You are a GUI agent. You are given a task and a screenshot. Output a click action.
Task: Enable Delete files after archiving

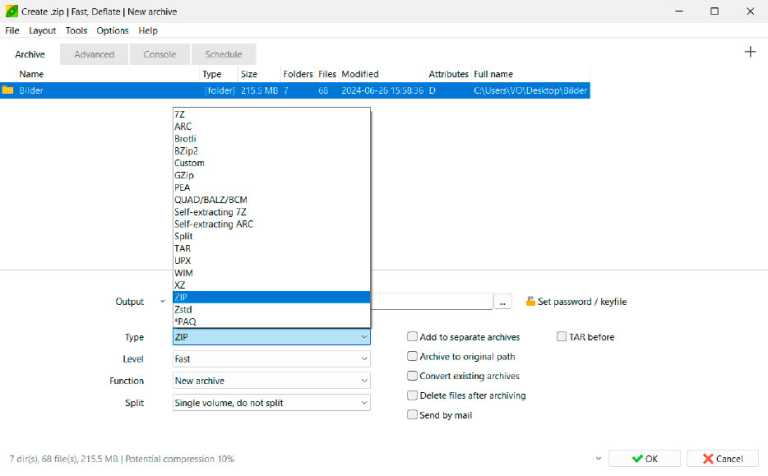[x=412, y=395]
